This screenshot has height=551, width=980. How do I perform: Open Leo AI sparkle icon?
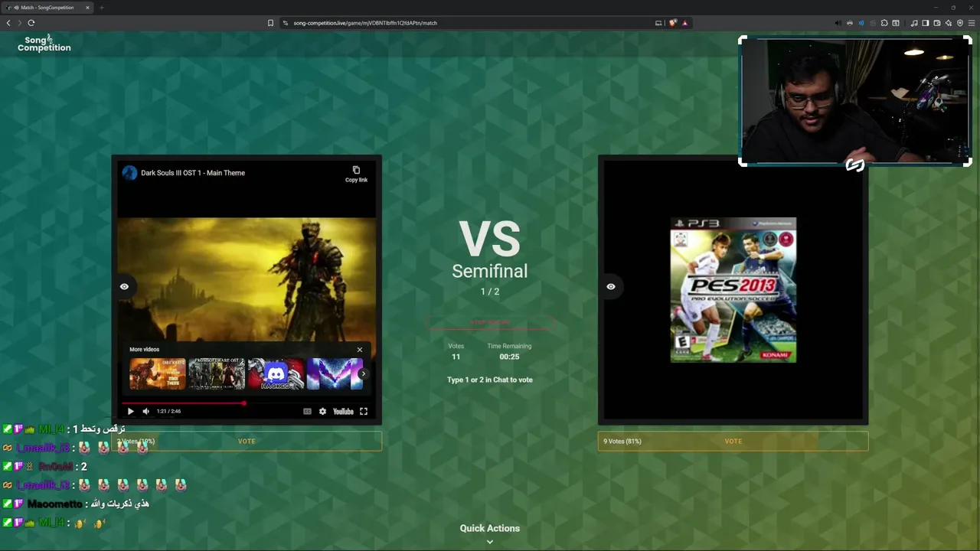[949, 23]
